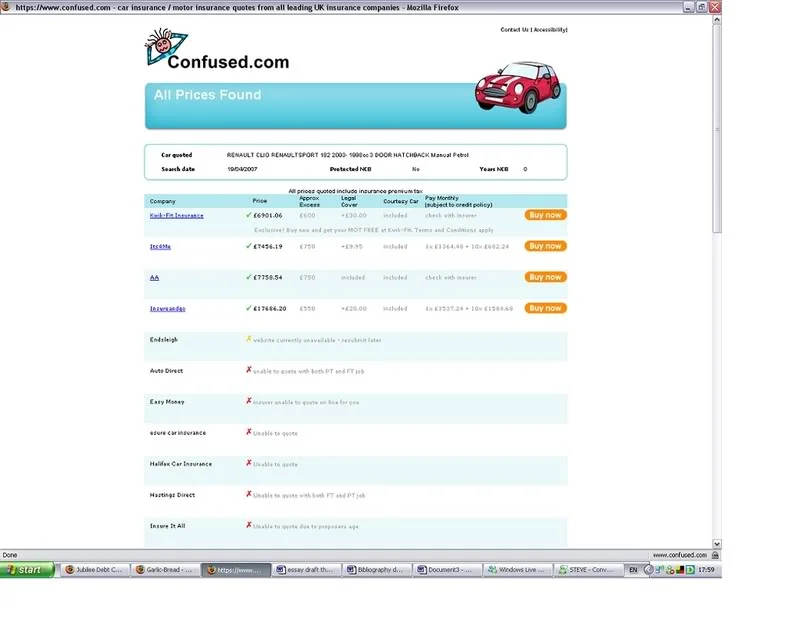Click Buy now for the AA quote
Screen dimensions: 800x641
coord(545,277)
